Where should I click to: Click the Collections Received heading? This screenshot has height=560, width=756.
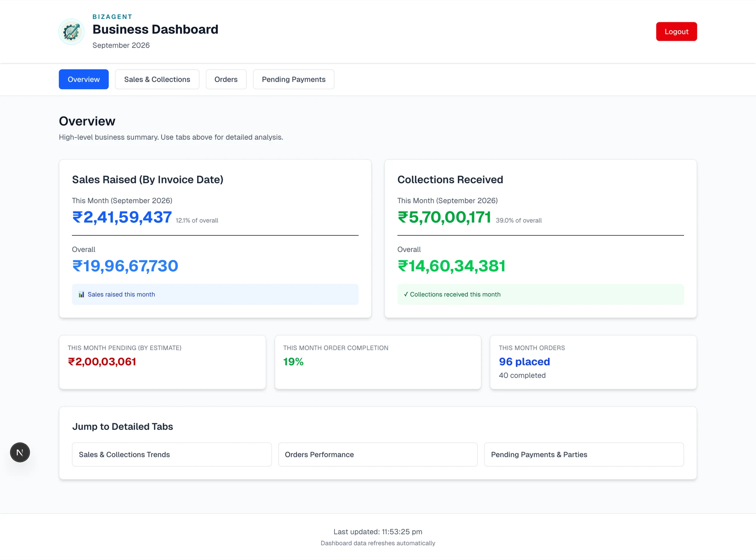[x=450, y=180]
